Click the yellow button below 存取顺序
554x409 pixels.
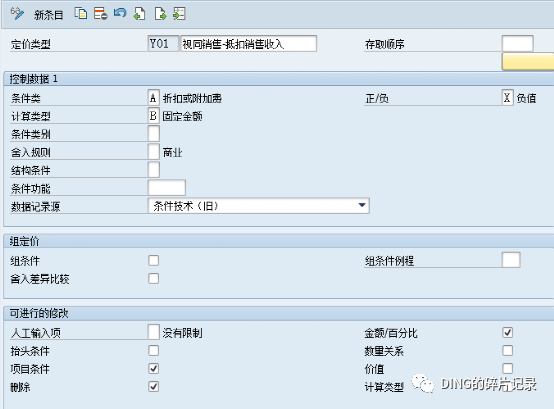[x=528, y=61]
